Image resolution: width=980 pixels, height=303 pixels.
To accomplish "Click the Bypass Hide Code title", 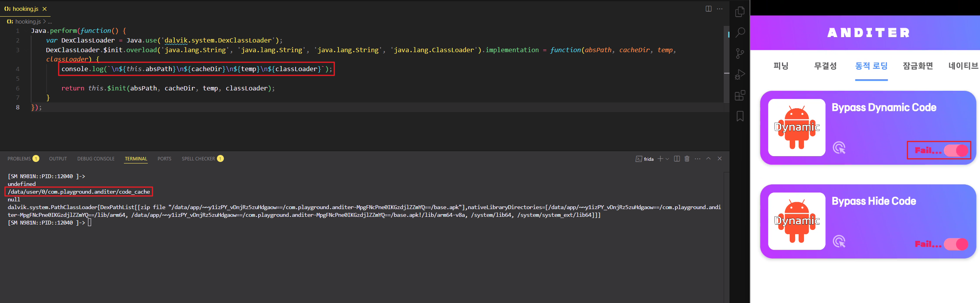I will (874, 201).
